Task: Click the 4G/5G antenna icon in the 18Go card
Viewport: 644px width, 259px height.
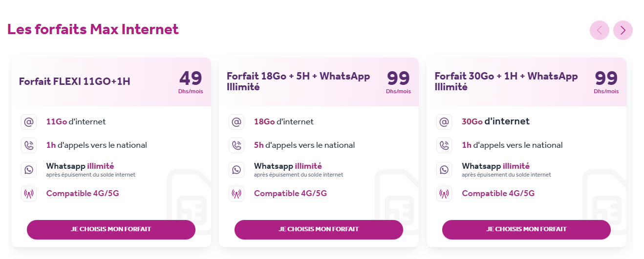Action: click(x=236, y=194)
